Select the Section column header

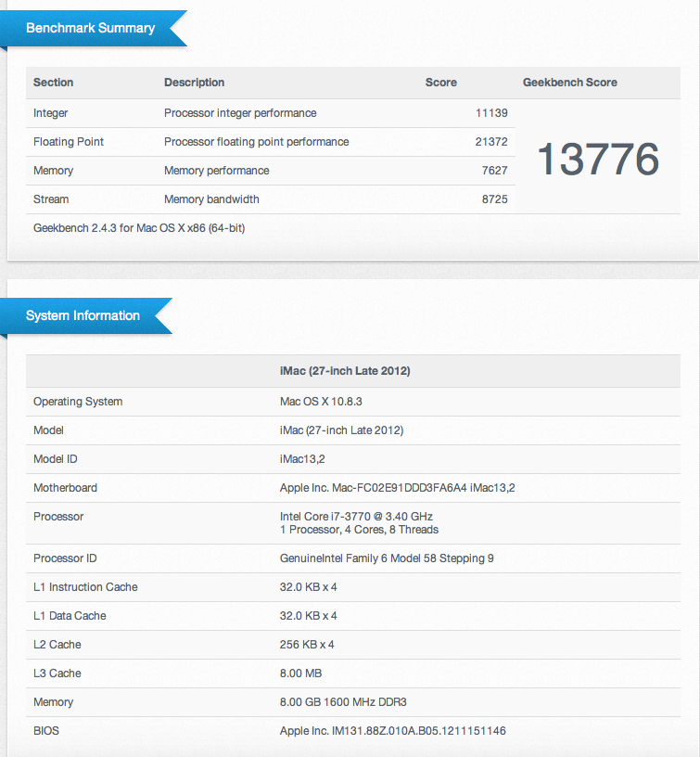(x=53, y=83)
